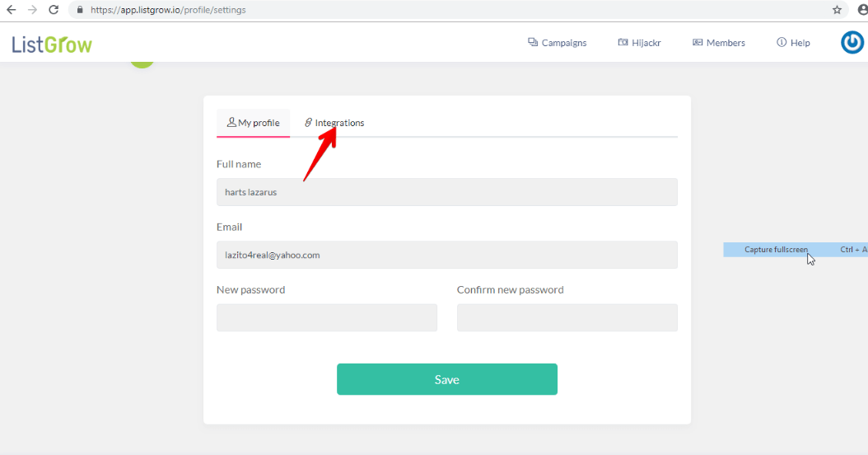Open the Members page
The image size is (868, 455).
click(719, 43)
